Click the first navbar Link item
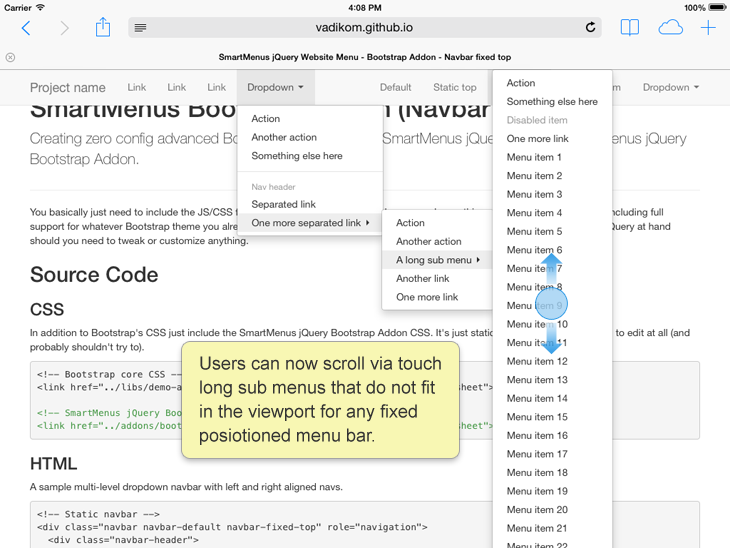 click(136, 88)
